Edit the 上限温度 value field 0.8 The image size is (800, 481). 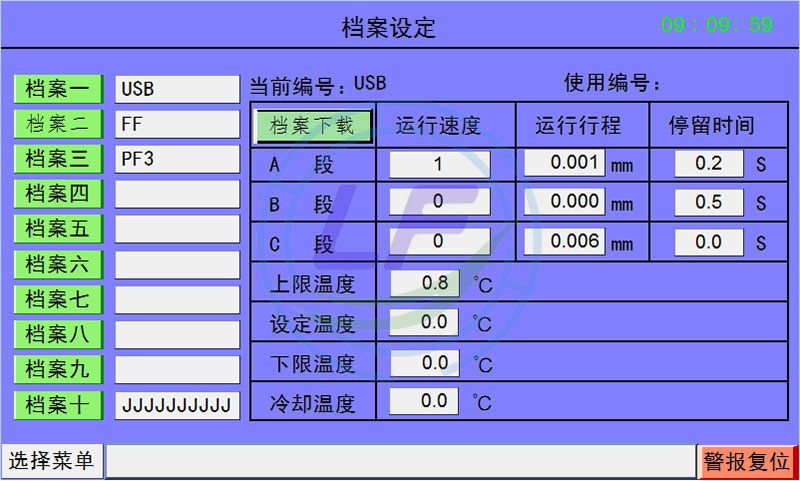(x=425, y=283)
